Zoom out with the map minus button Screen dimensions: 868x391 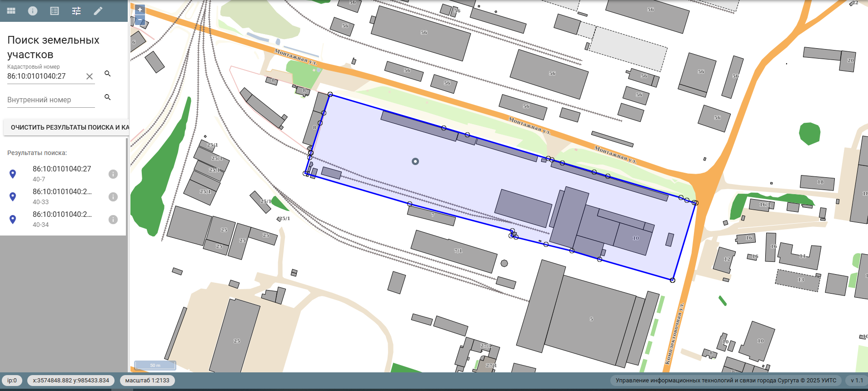(140, 20)
